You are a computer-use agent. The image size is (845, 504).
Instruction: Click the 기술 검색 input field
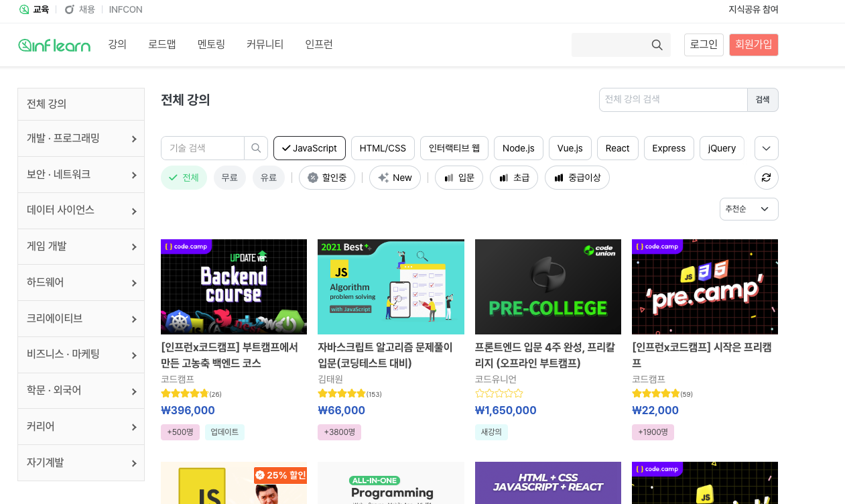(202, 148)
